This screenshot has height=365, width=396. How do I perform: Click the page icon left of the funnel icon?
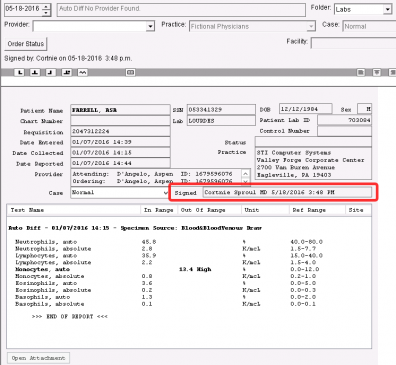pyautogui.click(x=361, y=72)
